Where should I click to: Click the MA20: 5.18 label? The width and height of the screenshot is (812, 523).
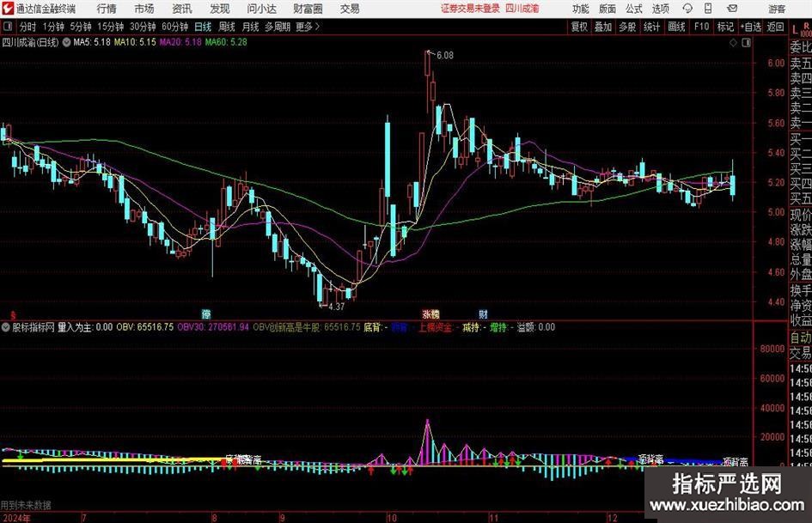(180, 42)
